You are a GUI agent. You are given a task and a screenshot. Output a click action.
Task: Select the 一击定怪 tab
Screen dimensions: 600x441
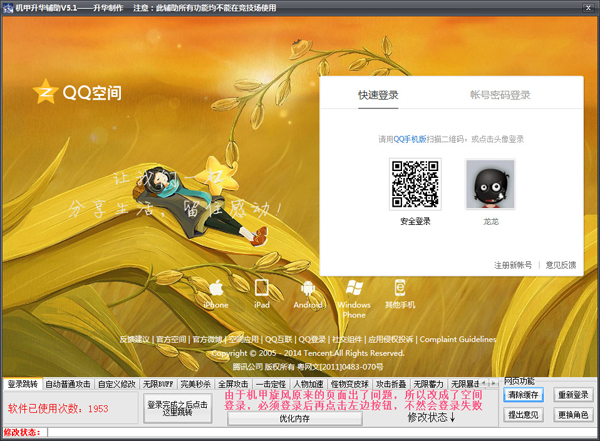[x=271, y=384]
